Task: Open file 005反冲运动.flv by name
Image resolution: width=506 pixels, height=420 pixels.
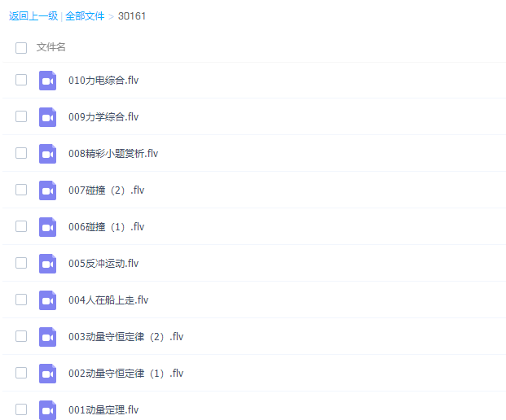Action: (x=103, y=264)
